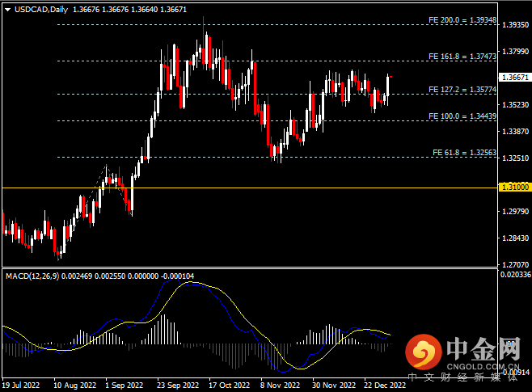Select the FE 127.2 = 1.35774 label

pos(461,89)
